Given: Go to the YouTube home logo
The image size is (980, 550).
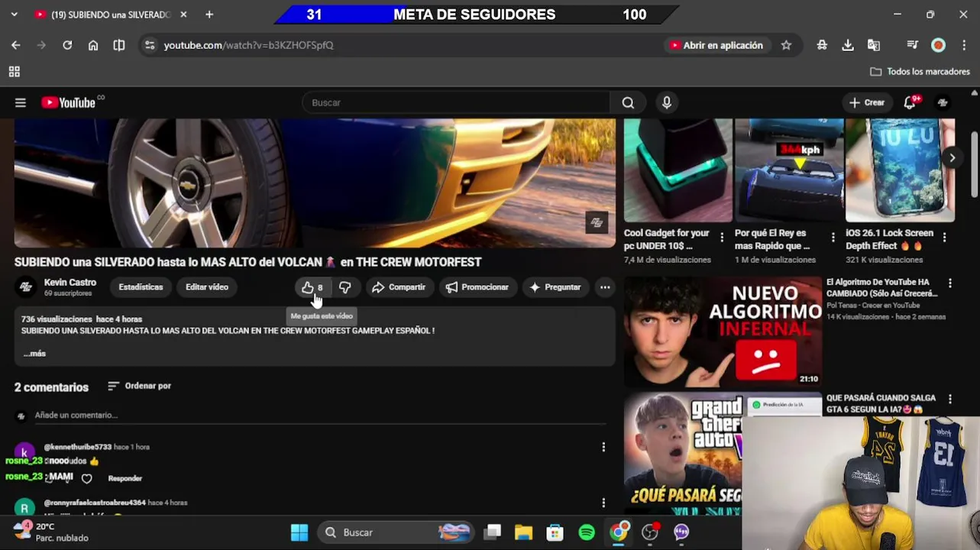Looking at the screenshot, I should click(x=69, y=102).
